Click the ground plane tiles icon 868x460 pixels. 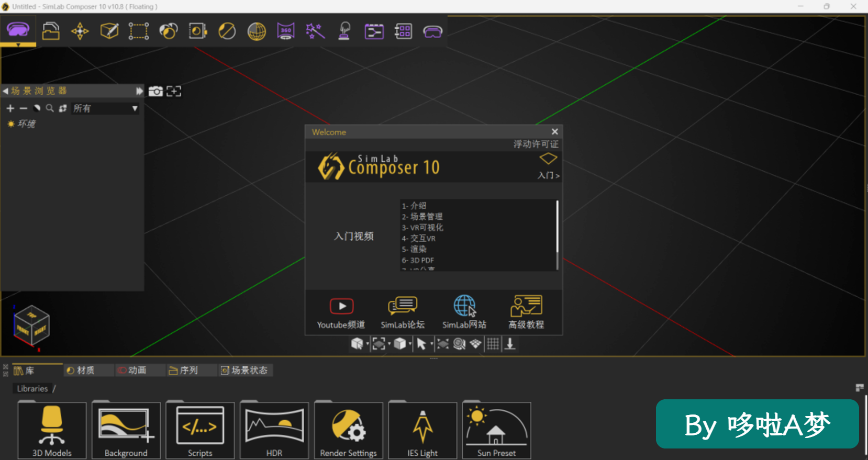tap(475, 343)
